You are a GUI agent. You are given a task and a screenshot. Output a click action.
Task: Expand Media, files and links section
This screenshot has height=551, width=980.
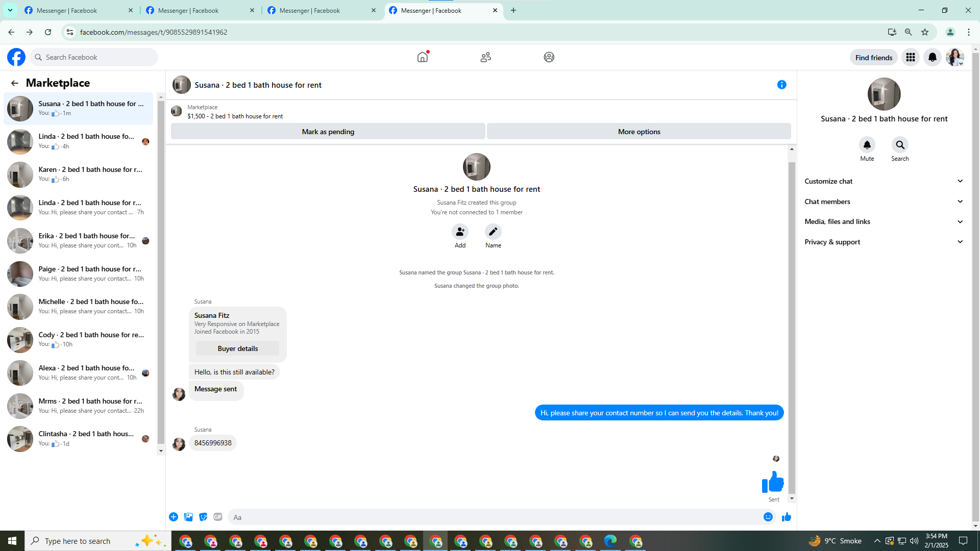[884, 221]
